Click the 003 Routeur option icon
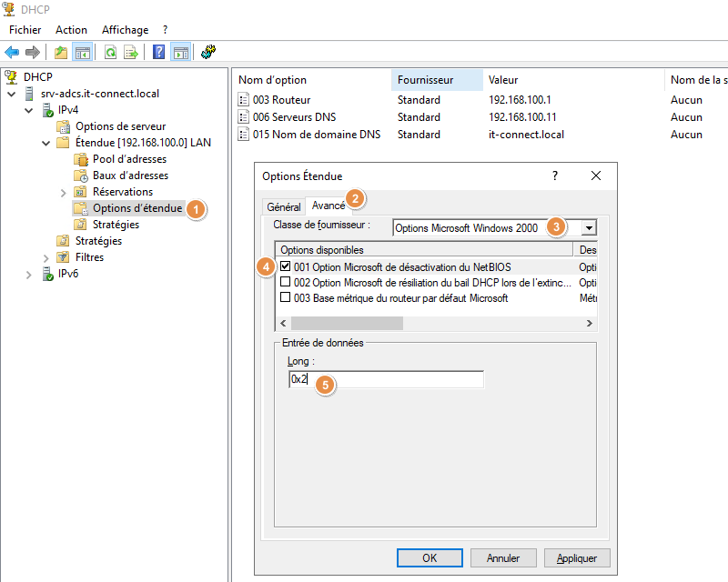 tap(243, 99)
